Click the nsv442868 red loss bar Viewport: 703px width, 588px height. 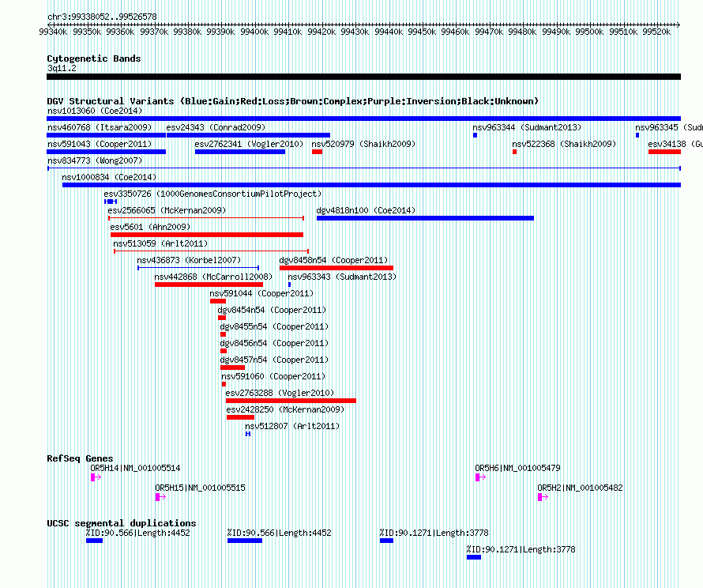click(x=209, y=285)
